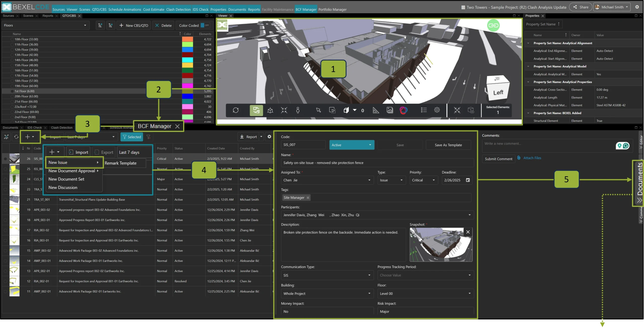
Task: Click the New CBS/QTO button
Action: 134,25
